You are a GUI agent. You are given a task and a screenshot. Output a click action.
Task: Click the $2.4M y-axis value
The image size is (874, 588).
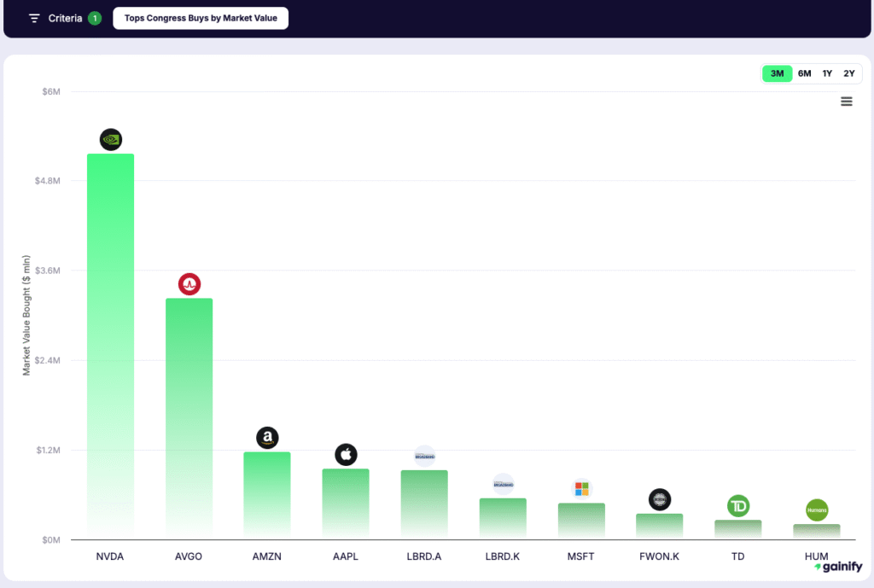[48, 361]
